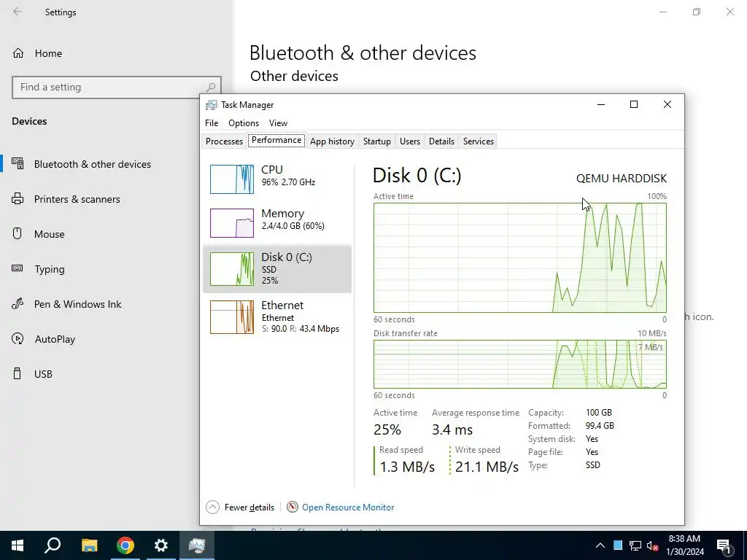Screen dimensions: 747x560
Task: Select the CPU performance graph thumbnail
Action: pyautogui.click(x=232, y=179)
